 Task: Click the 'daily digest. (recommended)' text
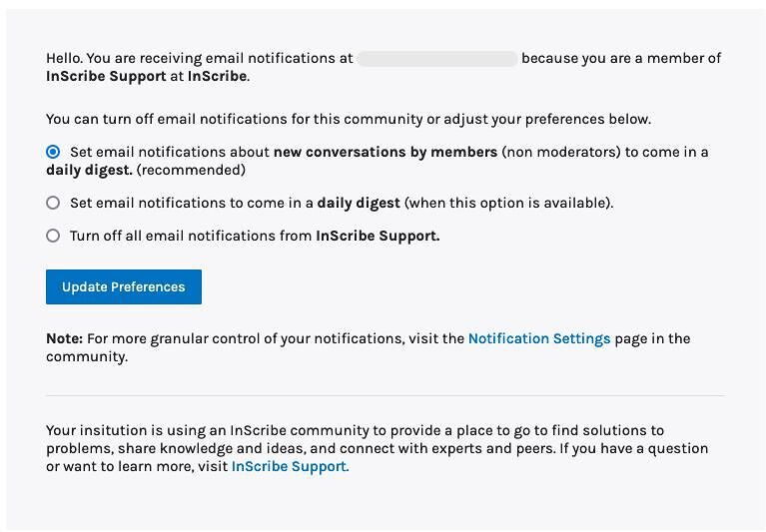[146, 171]
